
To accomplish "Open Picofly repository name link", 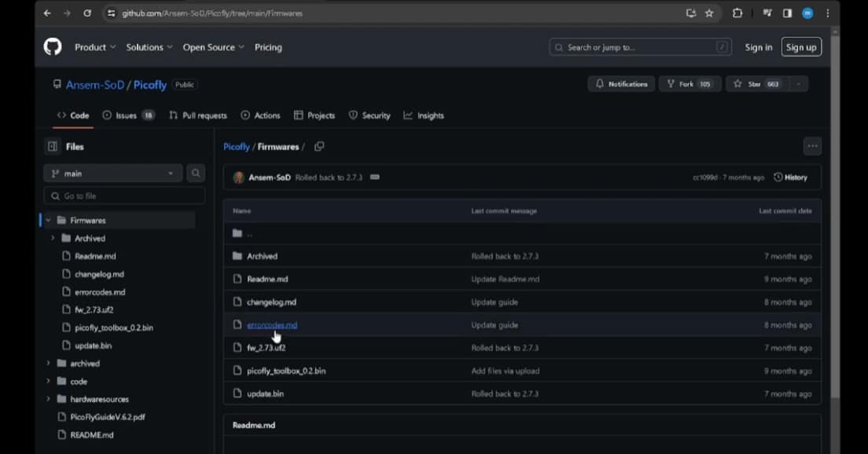I will (x=150, y=85).
